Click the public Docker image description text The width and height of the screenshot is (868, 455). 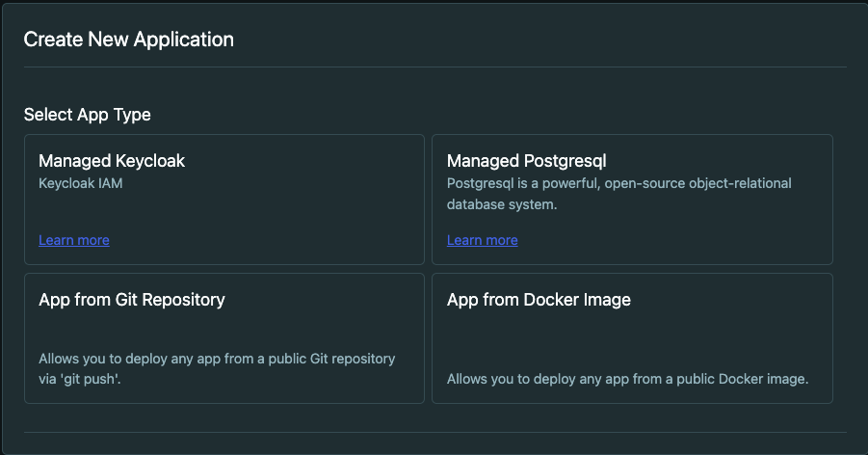click(x=628, y=379)
